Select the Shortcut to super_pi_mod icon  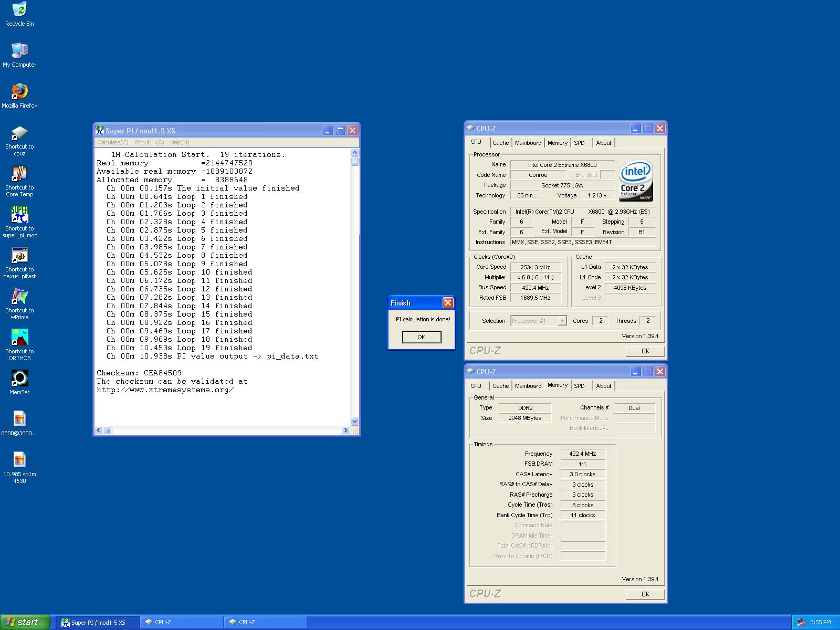coord(19,222)
